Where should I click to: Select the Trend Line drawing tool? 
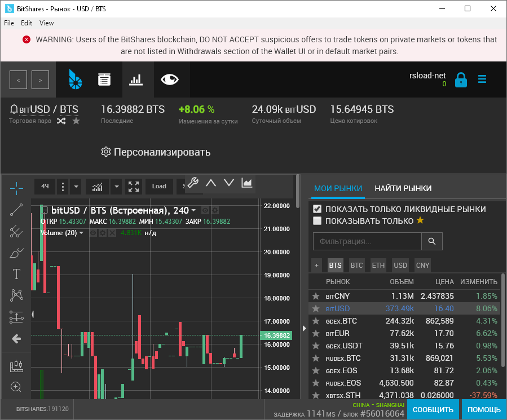click(x=16, y=209)
